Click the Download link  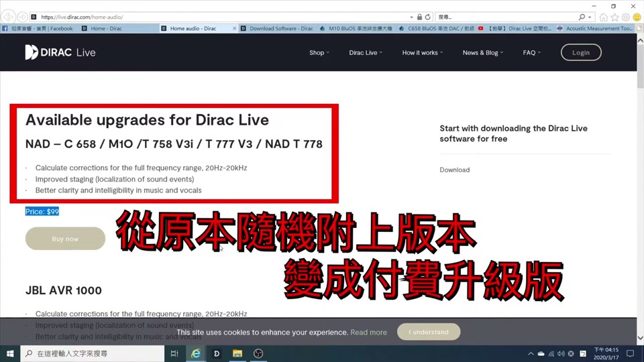click(x=455, y=170)
